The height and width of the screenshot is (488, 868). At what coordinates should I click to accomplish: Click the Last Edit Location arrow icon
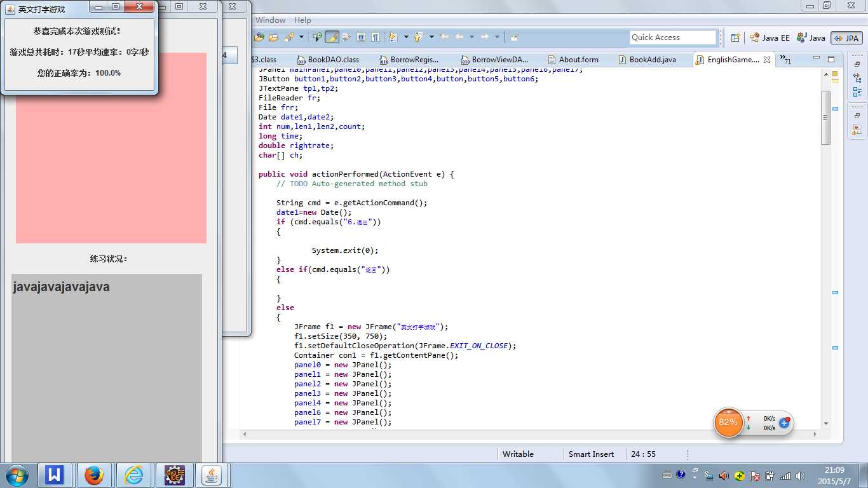(444, 37)
